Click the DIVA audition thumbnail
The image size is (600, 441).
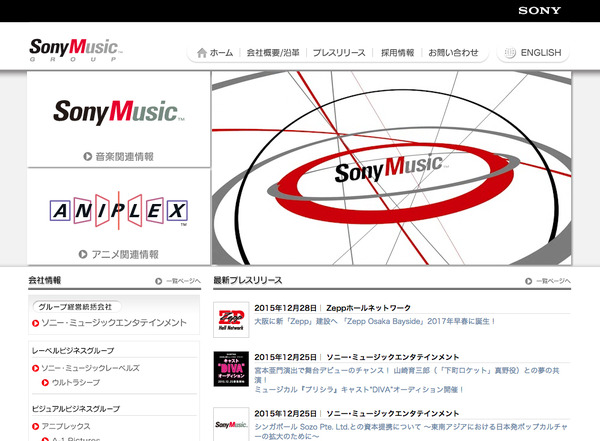tap(231, 369)
